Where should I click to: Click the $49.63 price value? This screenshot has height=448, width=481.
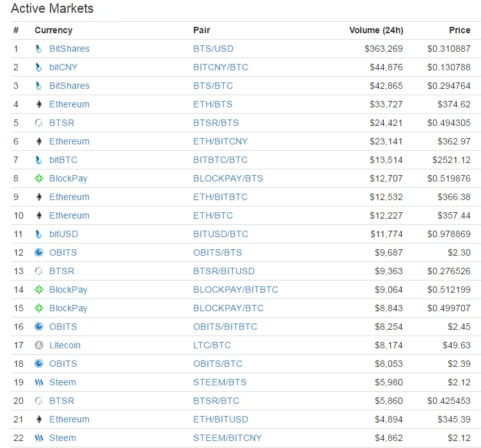456,345
